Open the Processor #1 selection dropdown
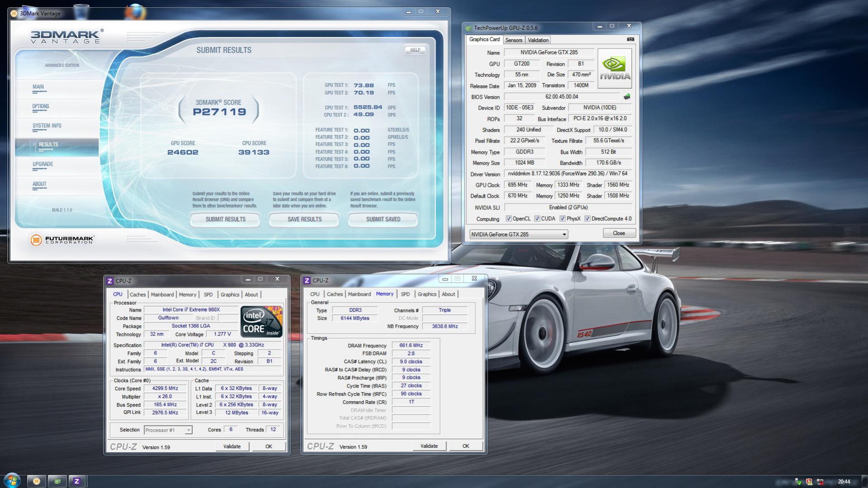The width and height of the screenshot is (868, 488). coord(168,430)
